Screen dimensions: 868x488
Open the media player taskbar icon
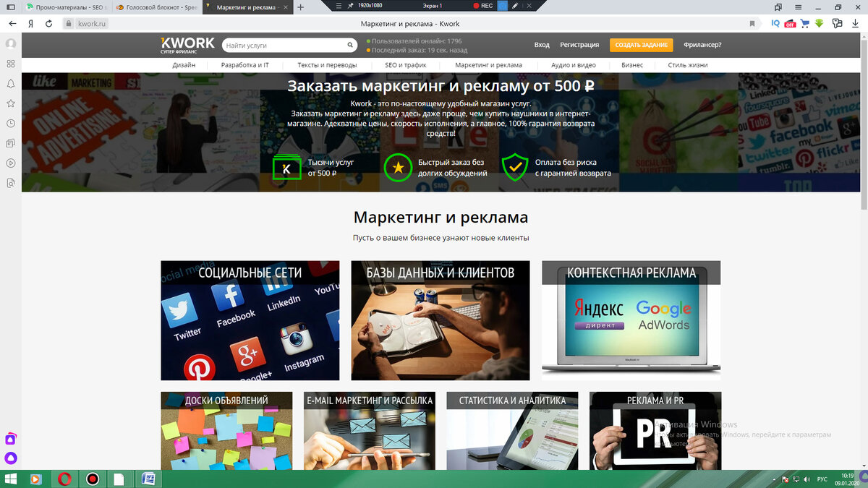[x=35, y=479]
